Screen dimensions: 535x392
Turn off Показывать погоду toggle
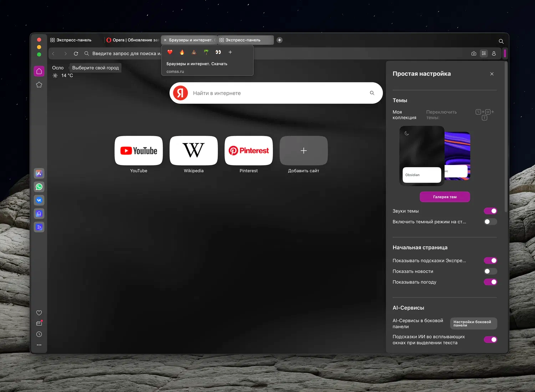point(490,282)
